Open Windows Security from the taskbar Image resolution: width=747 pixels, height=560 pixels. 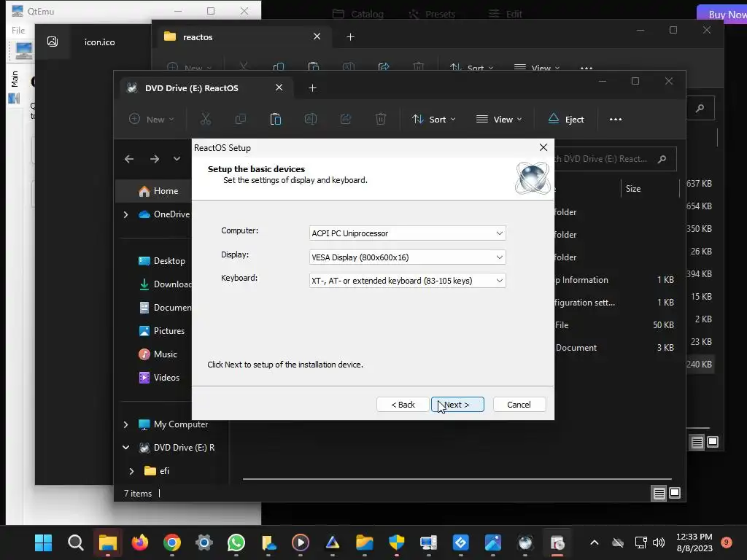pyautogui.click(x=397, y=542)
